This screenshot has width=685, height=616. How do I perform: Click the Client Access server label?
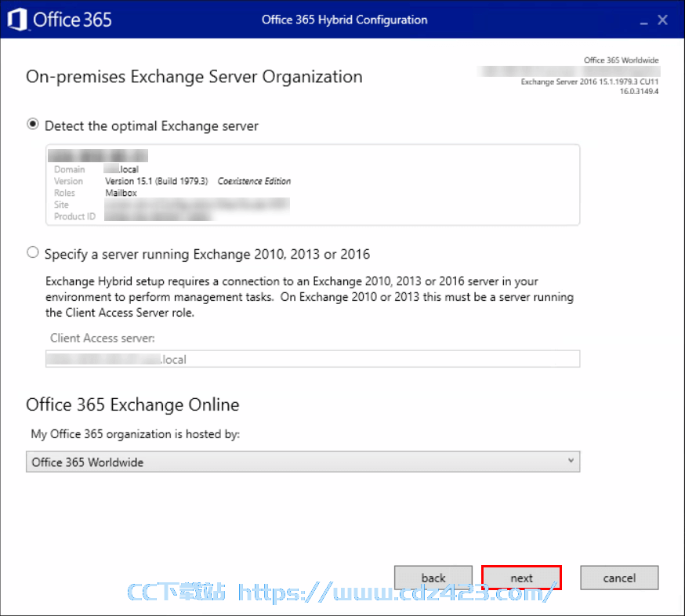pos(103,338)
